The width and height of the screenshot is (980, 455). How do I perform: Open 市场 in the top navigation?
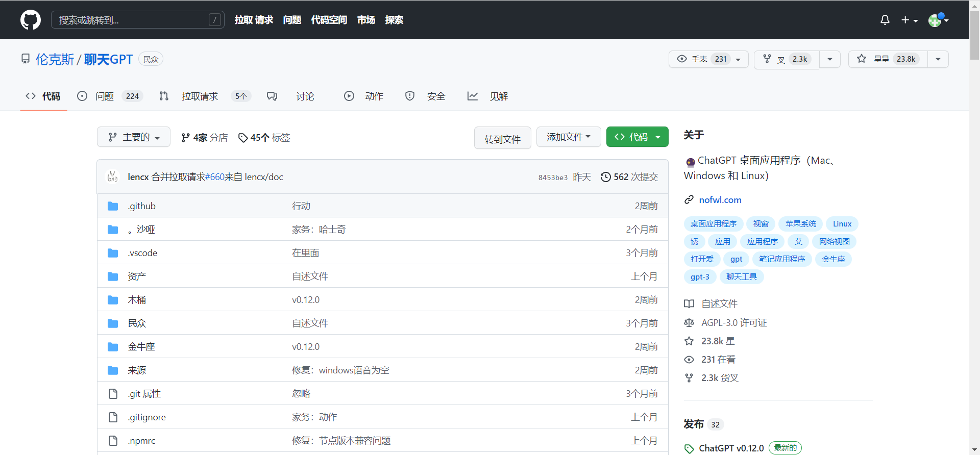click(366, 20)
